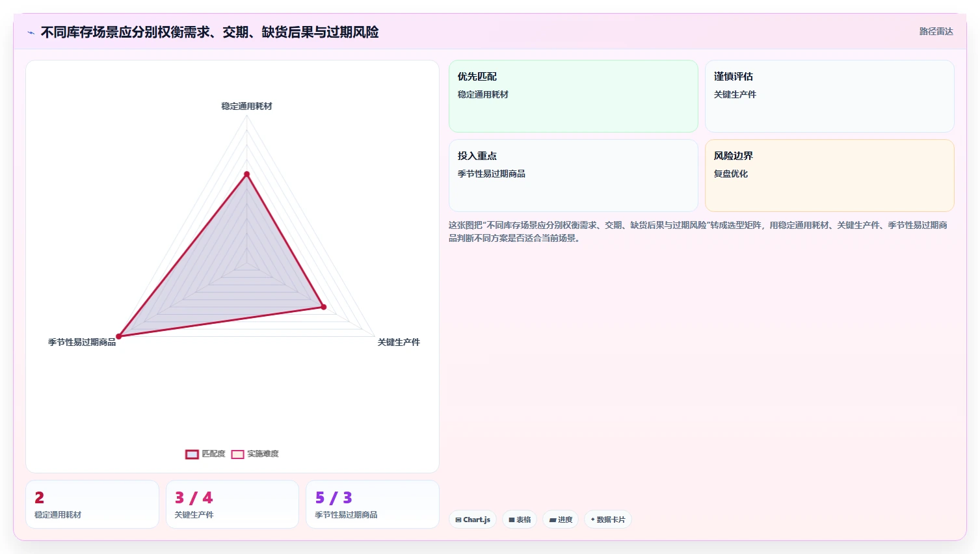Select the stat card showing value 2
The image size is (980, 554).
pyautogui.click(x=92, y=505)
